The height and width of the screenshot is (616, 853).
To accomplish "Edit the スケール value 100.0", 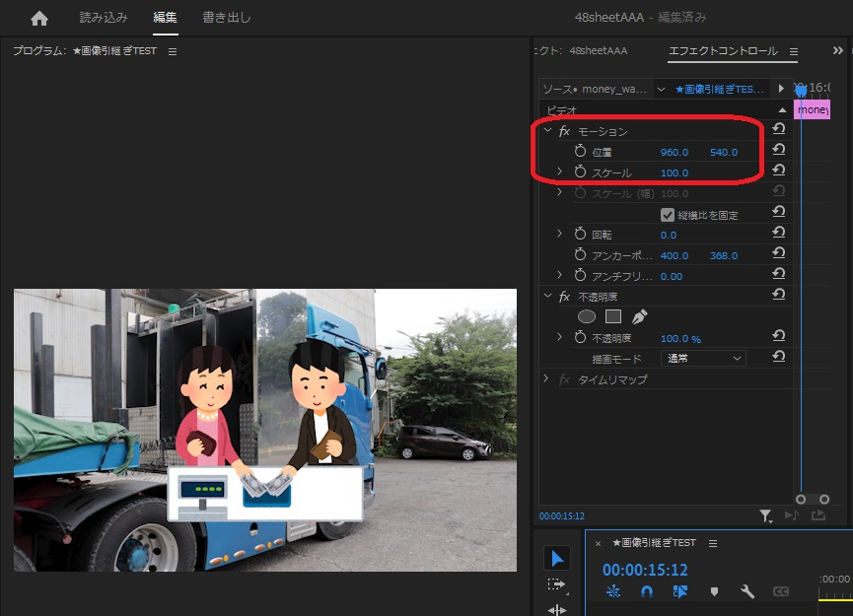I will pos(675,172).
